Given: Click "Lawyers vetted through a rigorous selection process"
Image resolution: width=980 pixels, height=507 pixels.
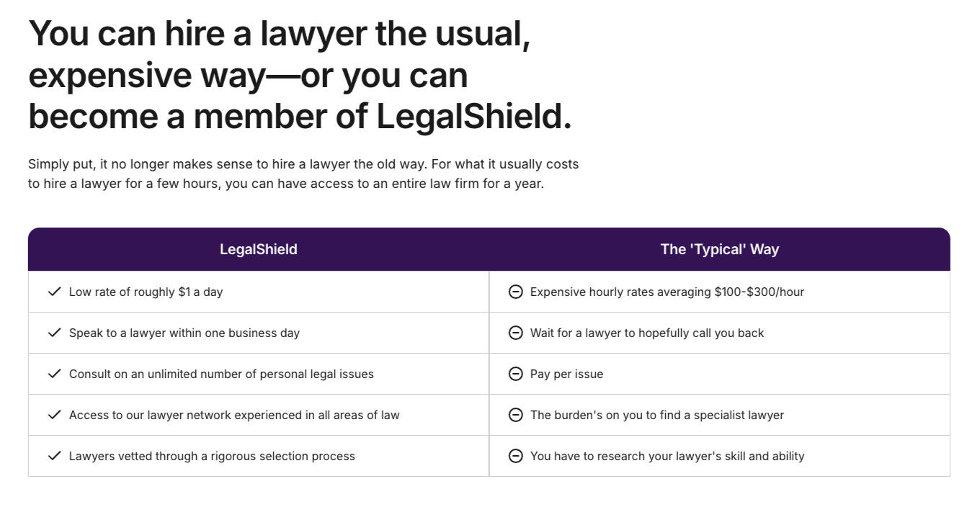Looking at the screenshot, I should point(212,456).
